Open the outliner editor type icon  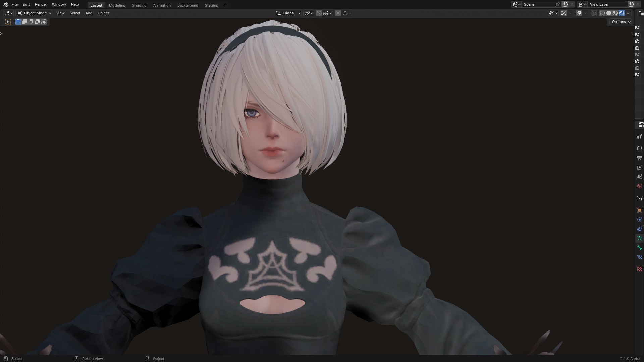point(641,13)
